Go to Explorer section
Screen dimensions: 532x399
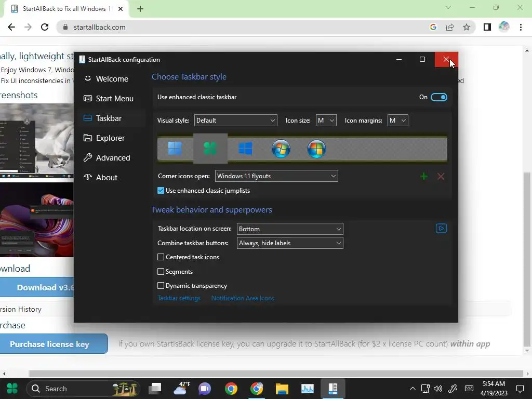click(112, 138)
